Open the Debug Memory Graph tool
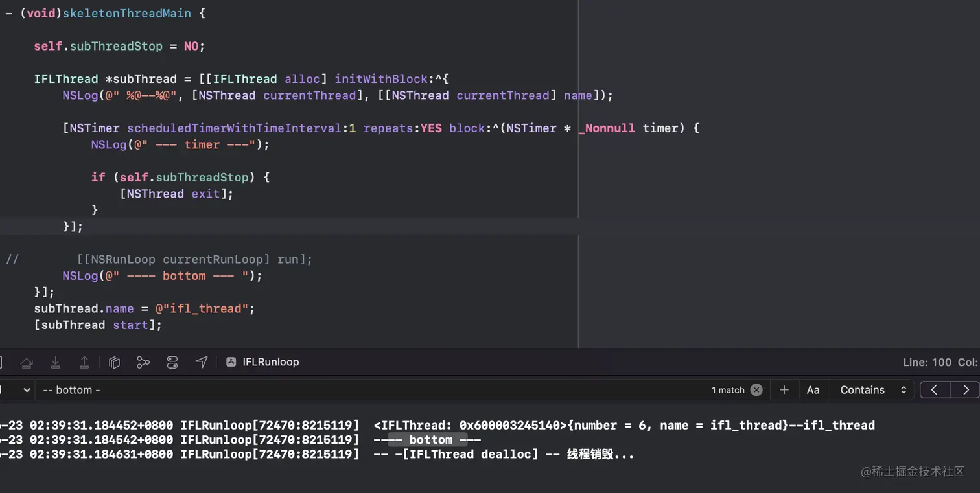This screenshot has height=493, width=980. coord(143,362)
